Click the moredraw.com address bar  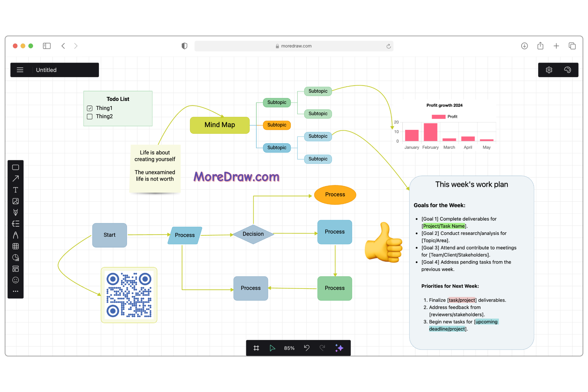(294, 46)
